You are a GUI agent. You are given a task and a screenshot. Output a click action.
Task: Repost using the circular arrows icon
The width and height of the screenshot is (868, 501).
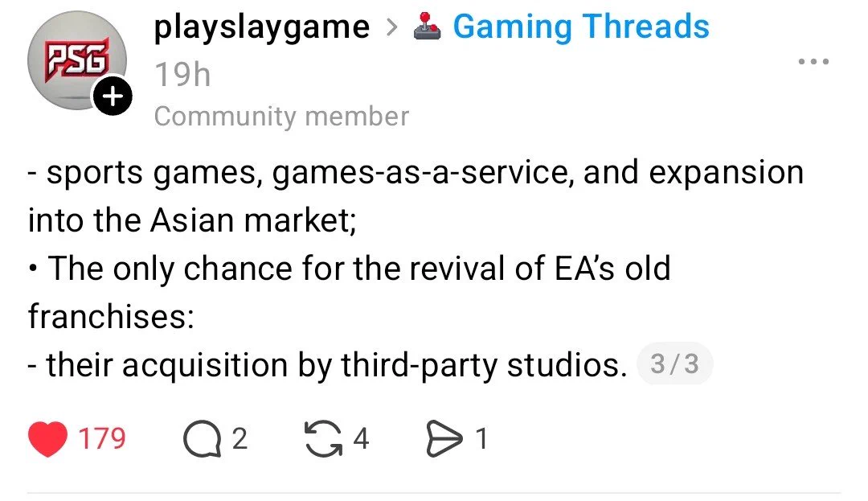(x=323, y=439)
